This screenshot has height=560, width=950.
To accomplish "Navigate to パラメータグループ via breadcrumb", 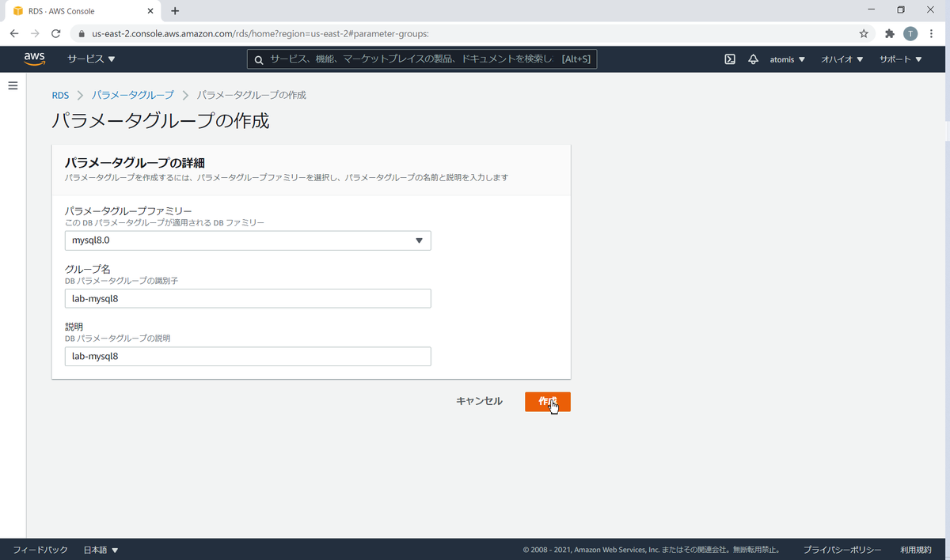I will tap(133, 94).
